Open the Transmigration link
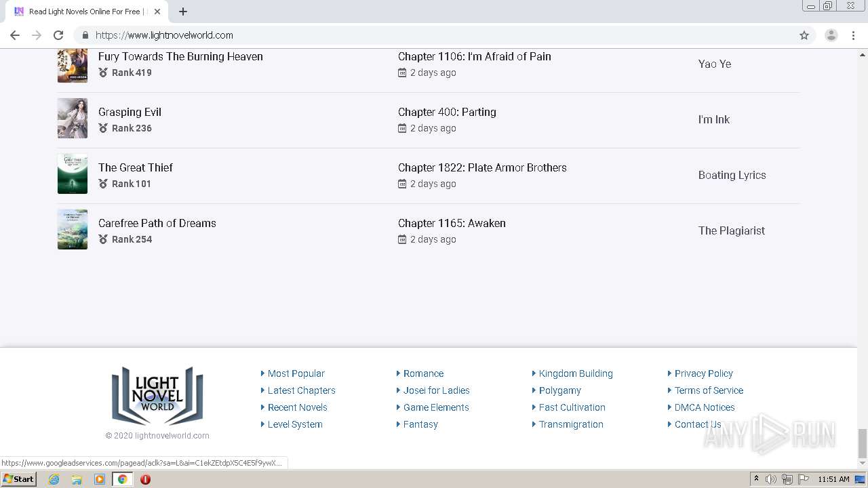Screen dimensions: 868x488 coord(571,424)
